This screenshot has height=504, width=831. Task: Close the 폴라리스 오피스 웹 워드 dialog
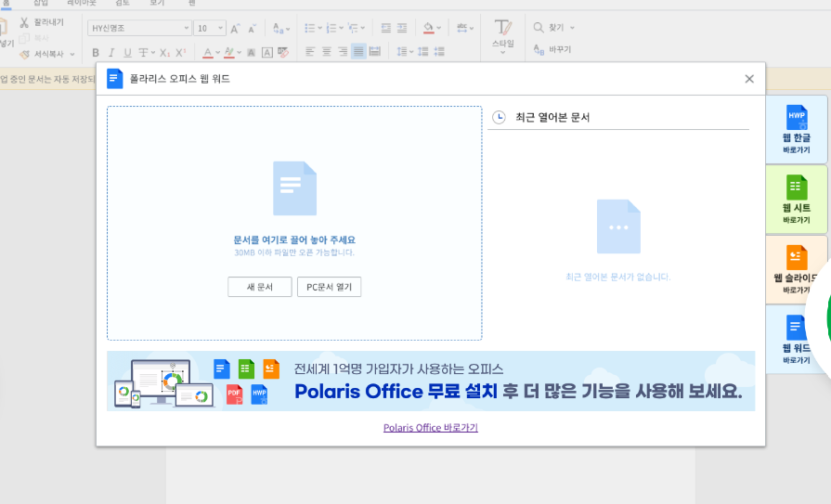click(749, 79)
